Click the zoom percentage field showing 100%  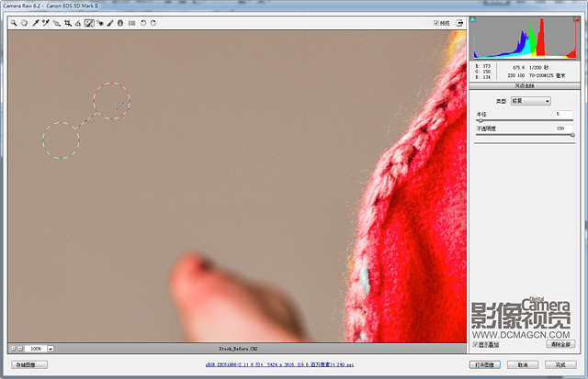coord(36,349)
